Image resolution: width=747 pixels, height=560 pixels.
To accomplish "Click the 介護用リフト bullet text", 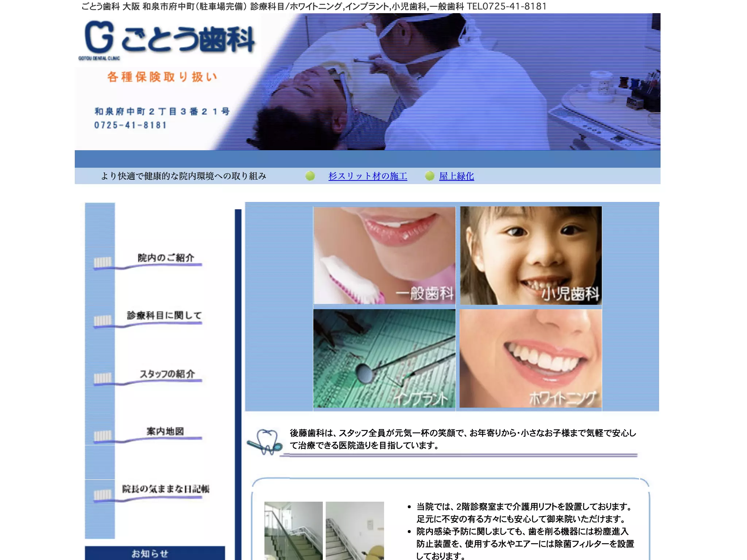I will click(x=524, y=513).
